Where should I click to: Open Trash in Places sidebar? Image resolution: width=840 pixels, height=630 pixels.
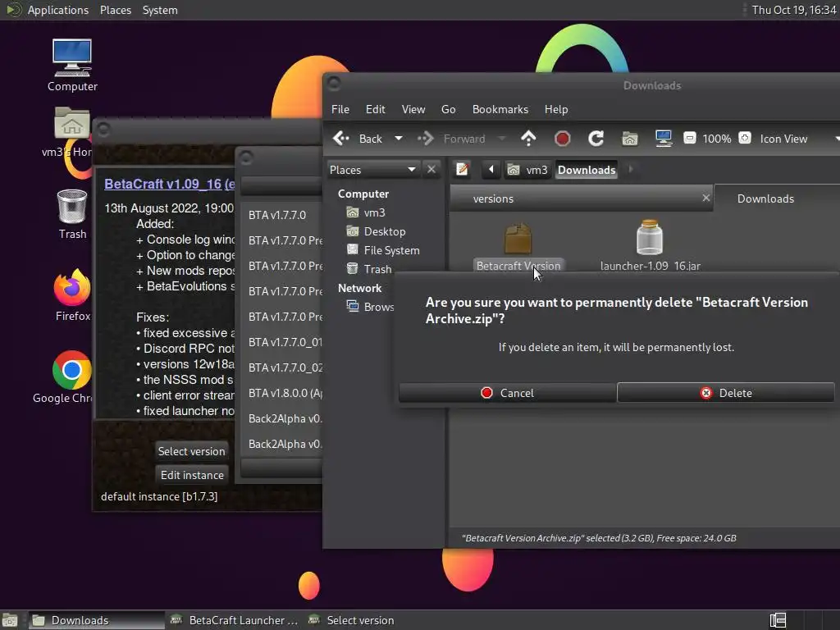pyautogui.click(x=377, y=269)
